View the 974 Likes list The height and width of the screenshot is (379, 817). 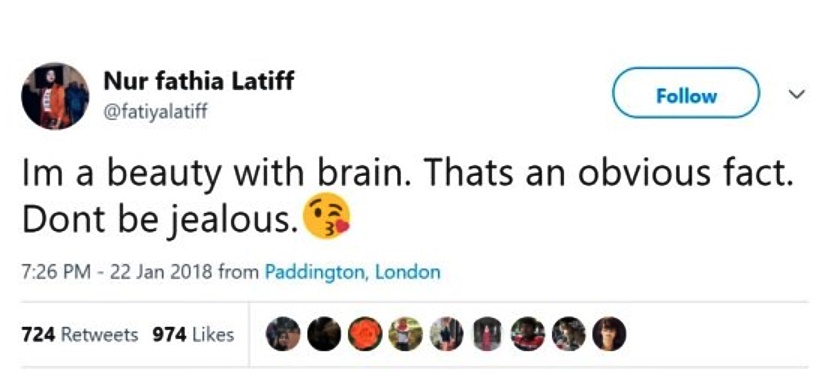coord(193,334)
